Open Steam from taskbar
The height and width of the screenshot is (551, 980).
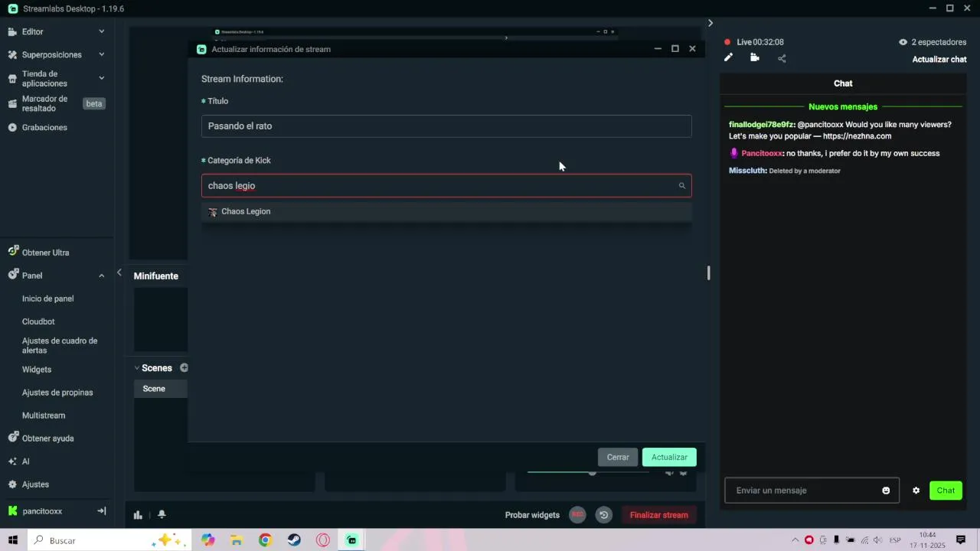(x=294, y=540)
